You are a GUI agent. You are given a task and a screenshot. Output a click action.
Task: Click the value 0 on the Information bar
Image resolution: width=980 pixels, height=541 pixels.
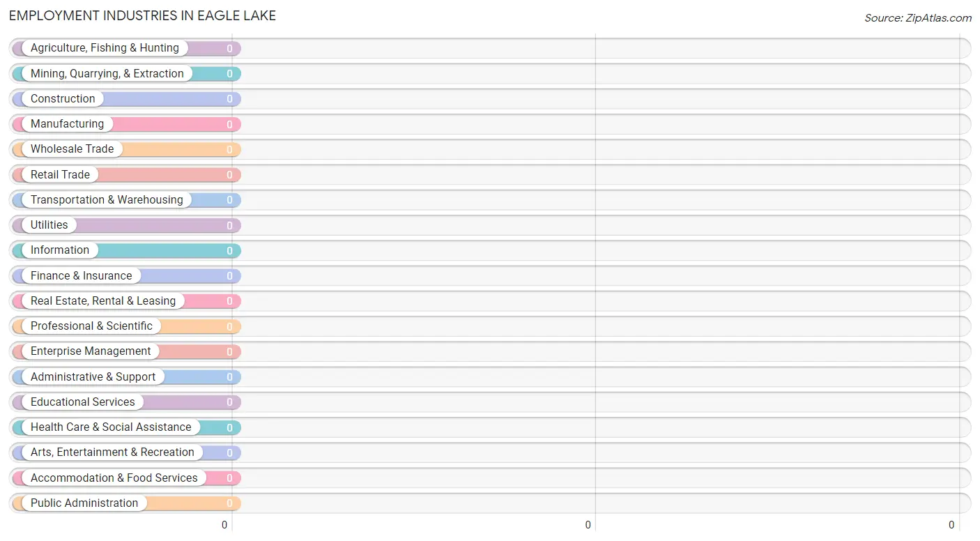[x=229, y=250]
